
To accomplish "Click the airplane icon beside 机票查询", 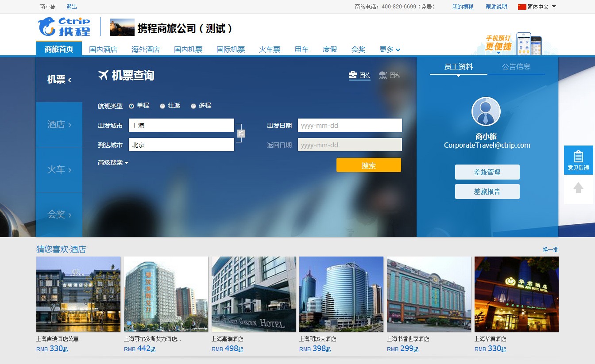I will click(103, 75).
